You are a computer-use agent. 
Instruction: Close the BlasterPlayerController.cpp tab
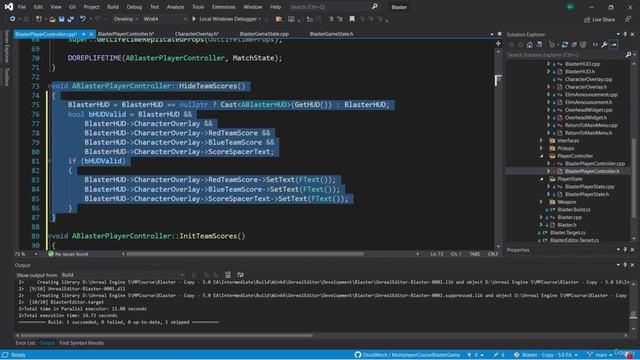point(91,34)
